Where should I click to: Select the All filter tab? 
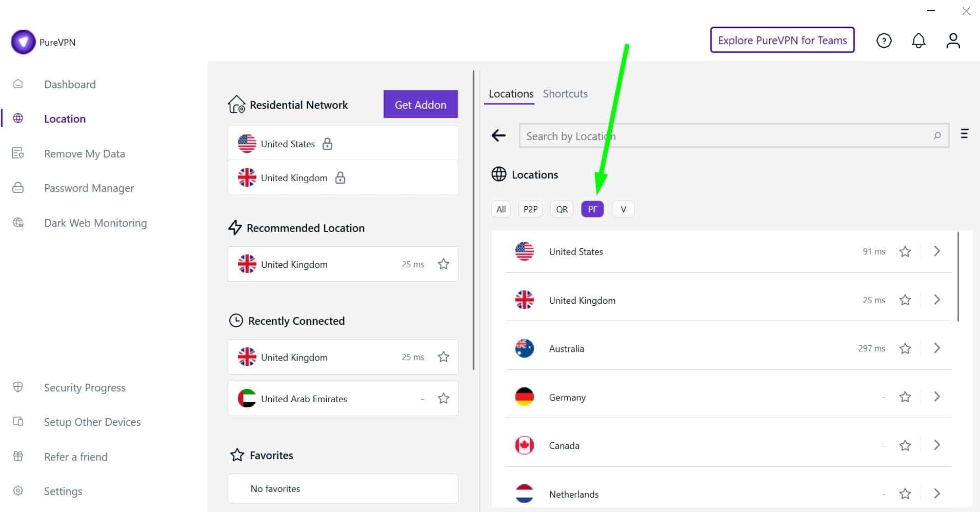point(501,209)
